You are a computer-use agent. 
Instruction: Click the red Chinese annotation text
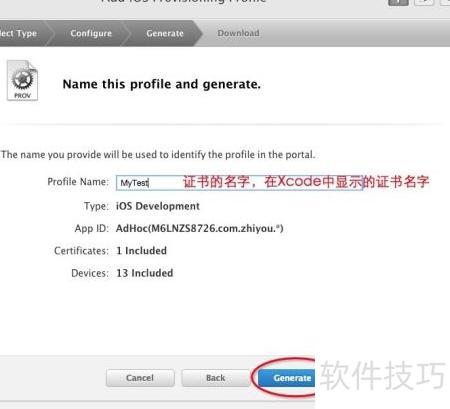(306, 182)
